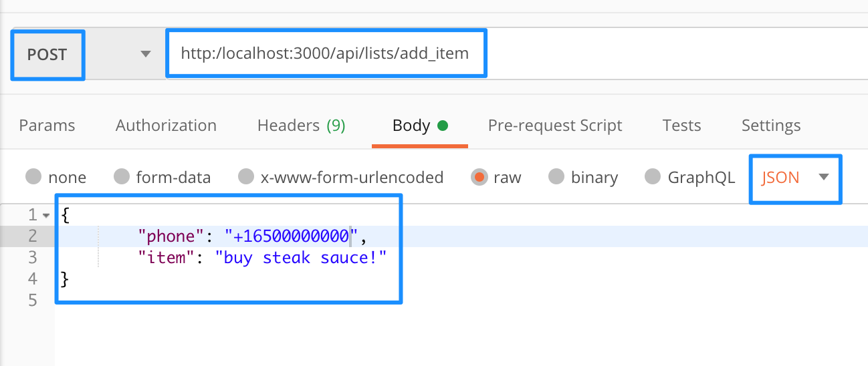Viewport: 868px width, 366px height.
Task: Select the Body tab
Action: (x=411, y=126)
